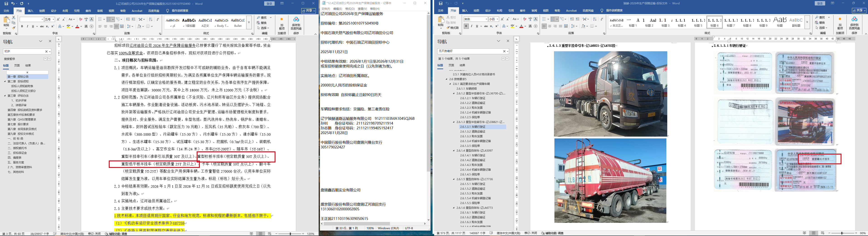Open 审阅 tab in 骏赫 Word
This screenshot has height=236, width=868.
[x=534, y=11]
